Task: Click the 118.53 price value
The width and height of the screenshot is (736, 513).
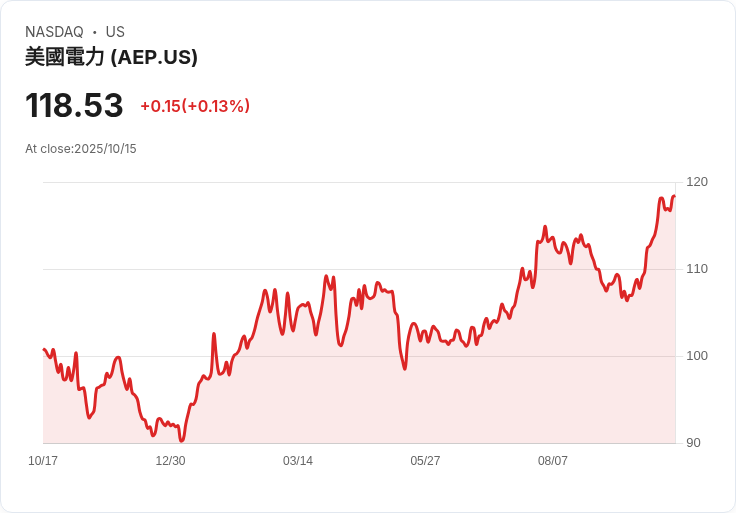Action: coord(74,105)
